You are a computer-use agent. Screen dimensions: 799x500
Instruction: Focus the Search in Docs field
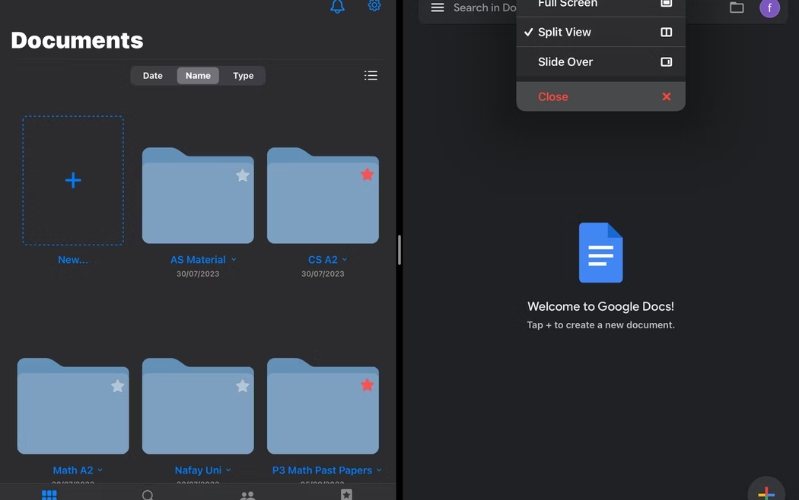485,8
